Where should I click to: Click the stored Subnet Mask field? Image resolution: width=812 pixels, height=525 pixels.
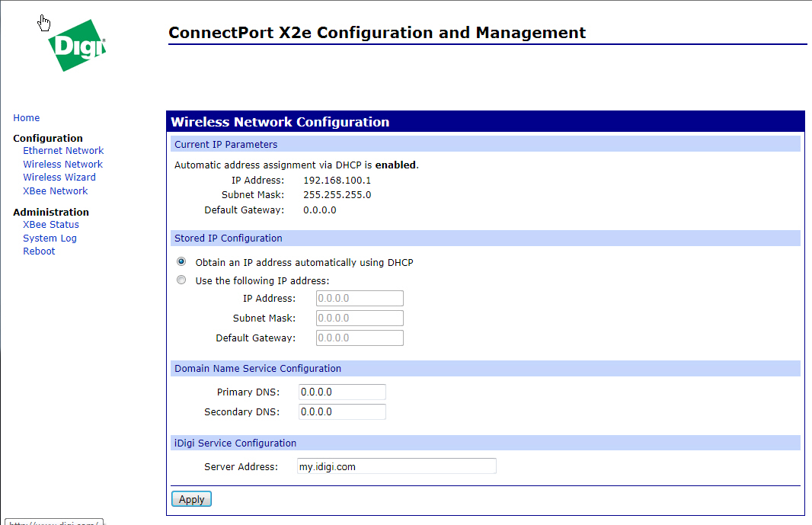click(x=360, y=319)
